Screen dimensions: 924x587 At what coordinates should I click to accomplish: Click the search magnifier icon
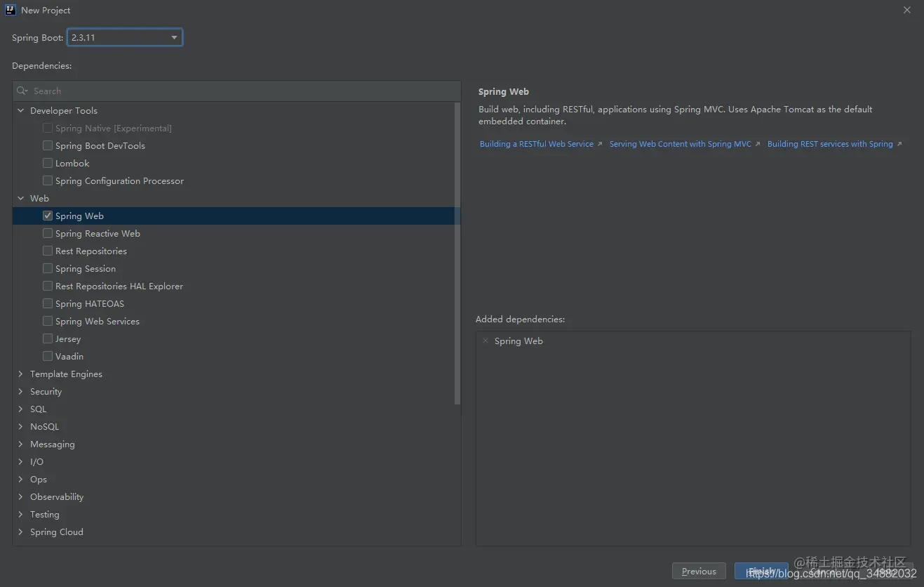click(x=22, y=91)
